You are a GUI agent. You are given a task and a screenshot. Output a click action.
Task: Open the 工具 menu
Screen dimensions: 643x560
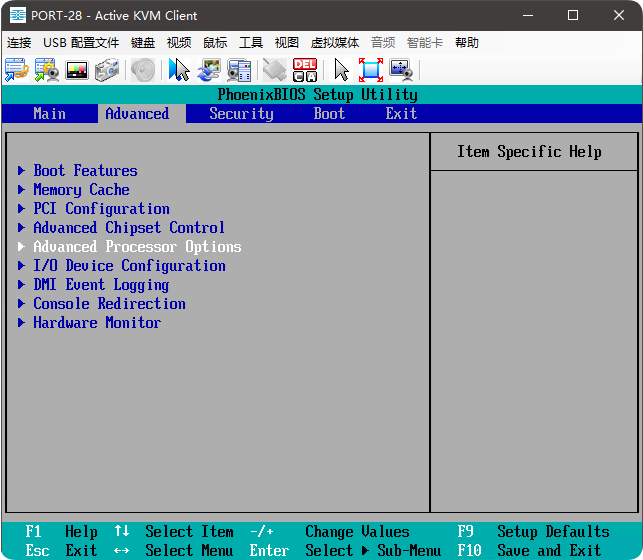tap(251, 43)
